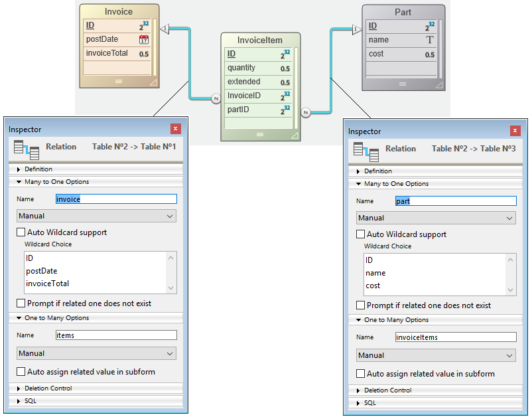
Task: Click the 1 arrow marker at Invoice table
Action: click(166, 28)
